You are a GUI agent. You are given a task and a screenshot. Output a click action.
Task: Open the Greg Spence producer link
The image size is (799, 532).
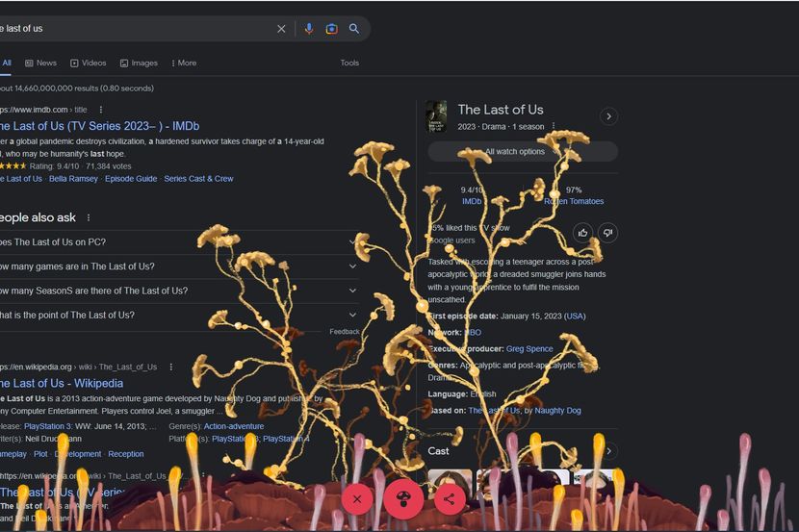click(x=529, y=348)
